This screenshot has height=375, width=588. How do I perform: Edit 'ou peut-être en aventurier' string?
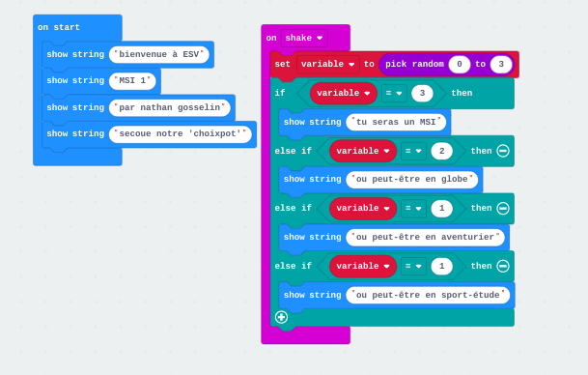(x=425, y=237)
